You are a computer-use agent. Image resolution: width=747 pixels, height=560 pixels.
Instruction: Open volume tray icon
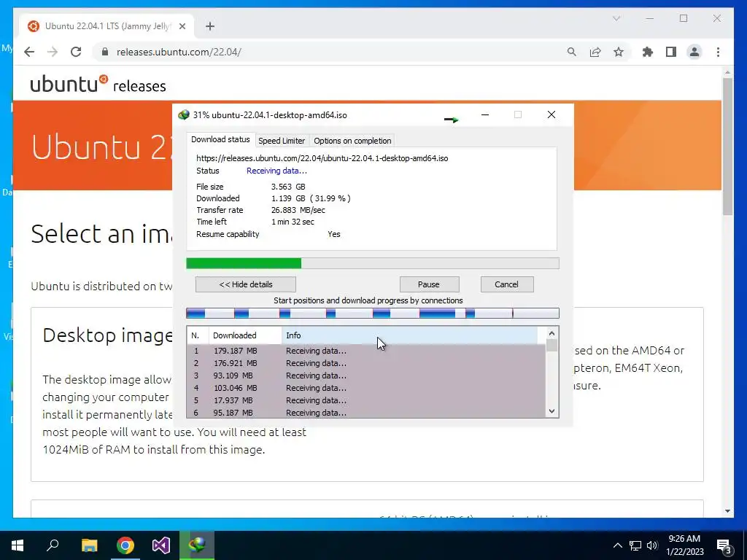(x=652, y=545)
